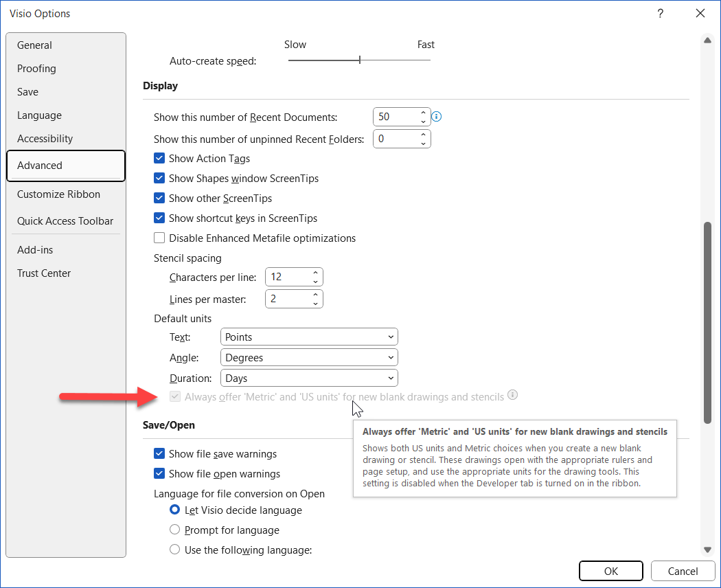Viewport: 721px width, 588px height.
Task: Uncheck Show Action Tags
Action: pyautogui.click(x=159, y=158)
